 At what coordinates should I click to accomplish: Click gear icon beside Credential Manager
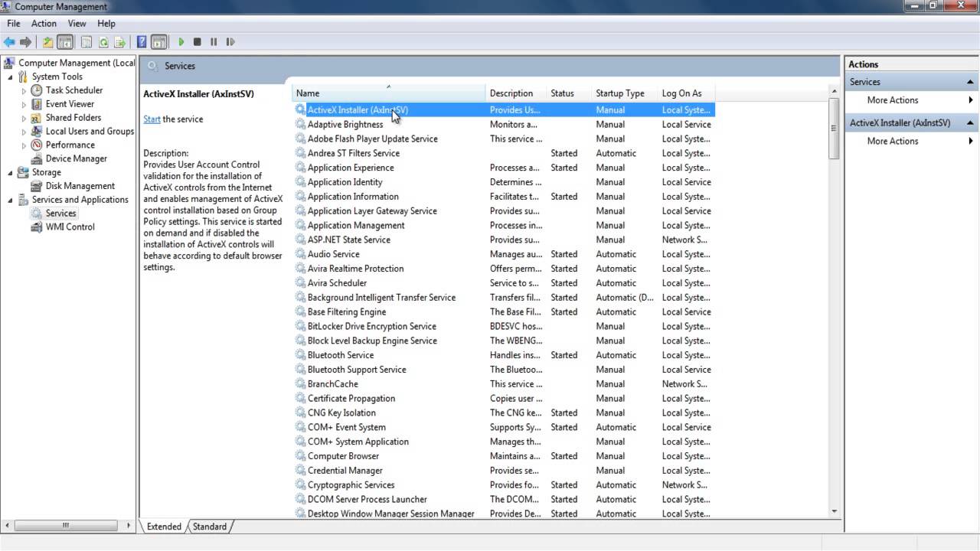(x=301, y=471)
